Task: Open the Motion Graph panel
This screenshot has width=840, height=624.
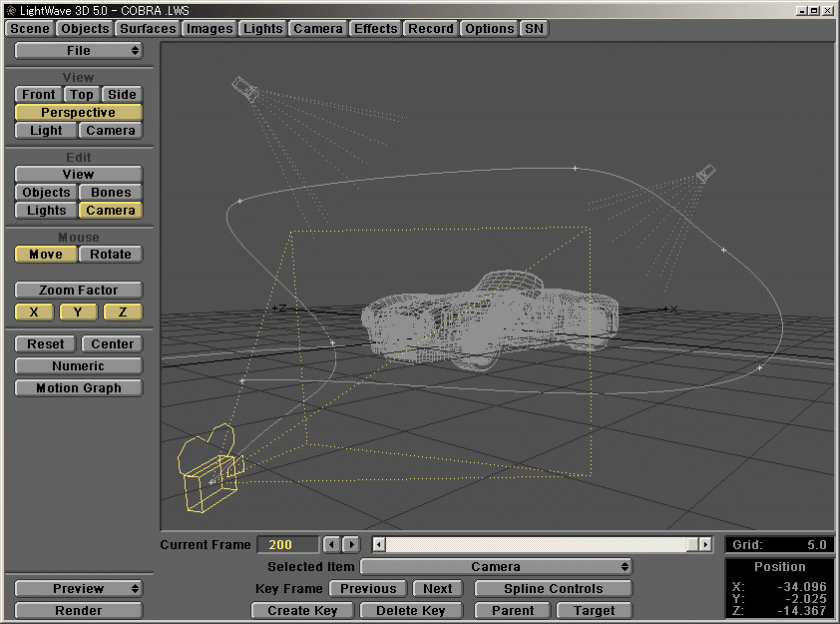Action: point(78,387)
